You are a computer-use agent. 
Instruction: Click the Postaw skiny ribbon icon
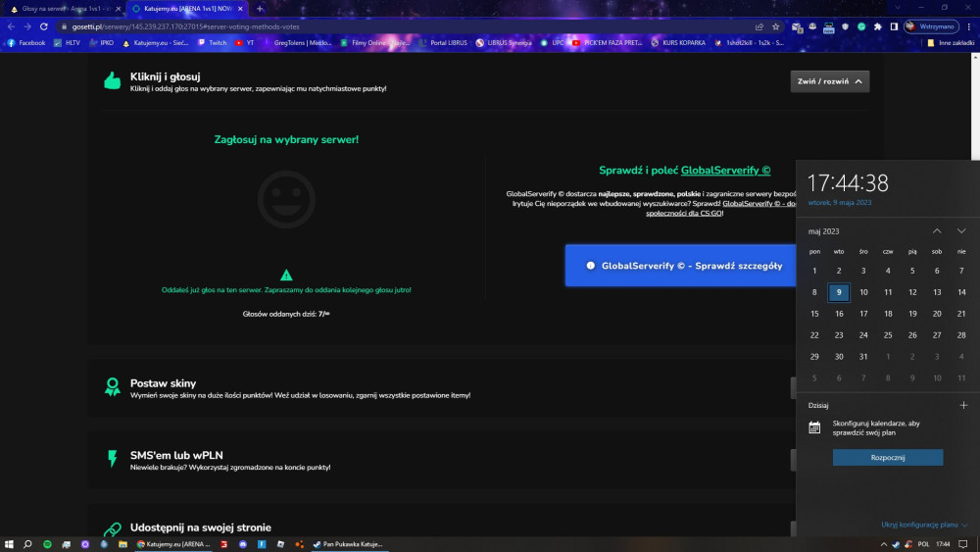113,387
